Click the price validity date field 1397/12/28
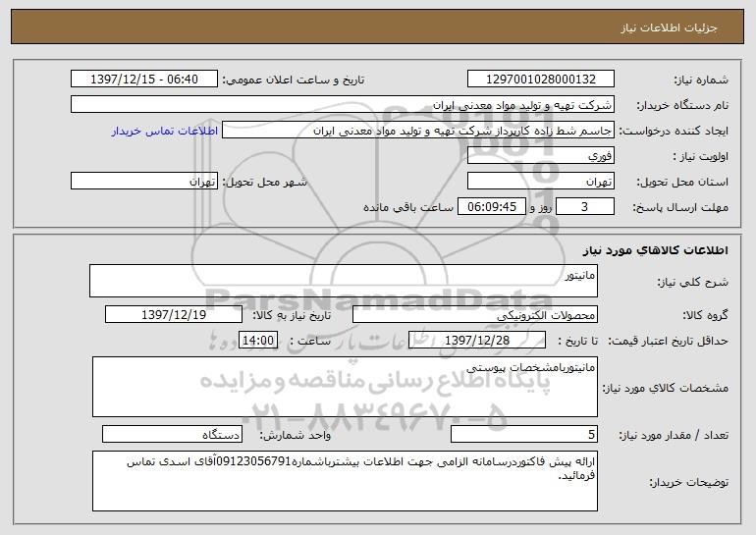 [x=477, y=341]
